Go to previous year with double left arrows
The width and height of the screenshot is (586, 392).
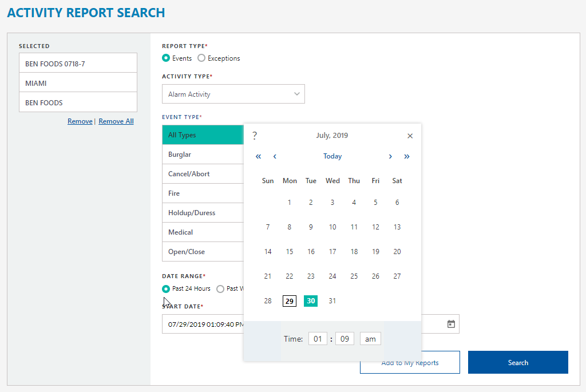pos(258,157)
